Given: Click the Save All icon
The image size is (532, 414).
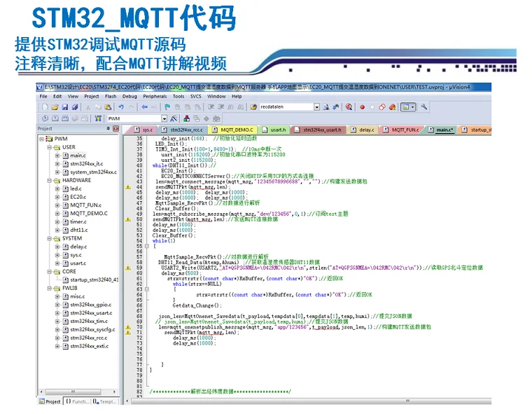Looking at the screenshot, I should click(x=75, y=107).
